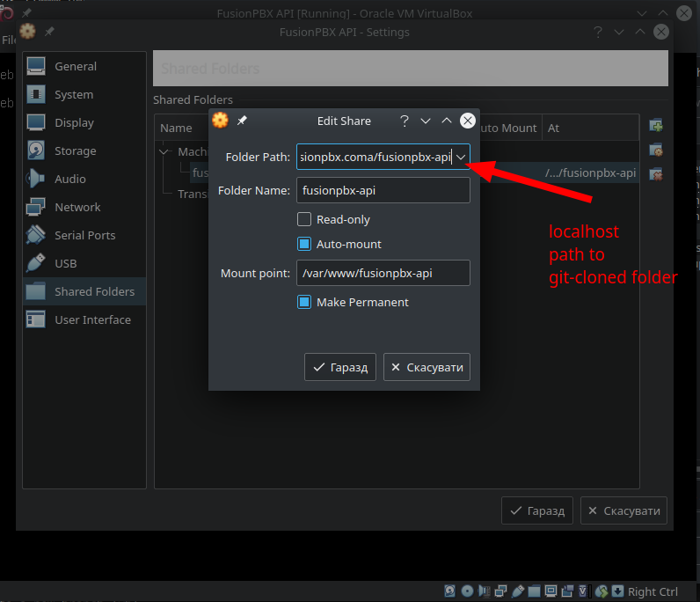Open the System settings category
The width and height of the screenshot is (700, 602).
click(x=84, y=95)
